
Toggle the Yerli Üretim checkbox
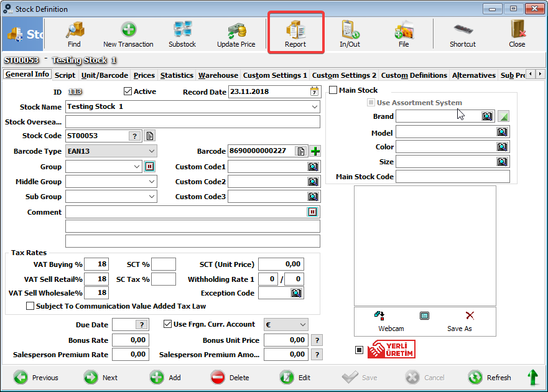coord(359,350)
